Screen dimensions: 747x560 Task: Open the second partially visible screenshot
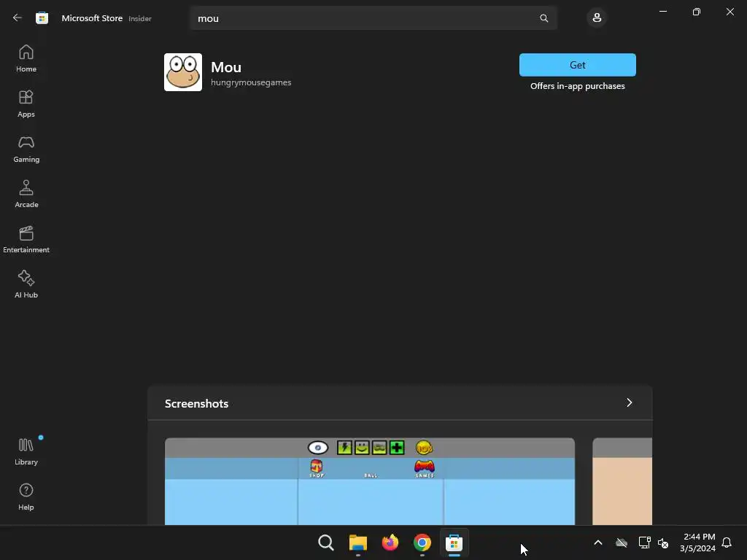[622, 481]
